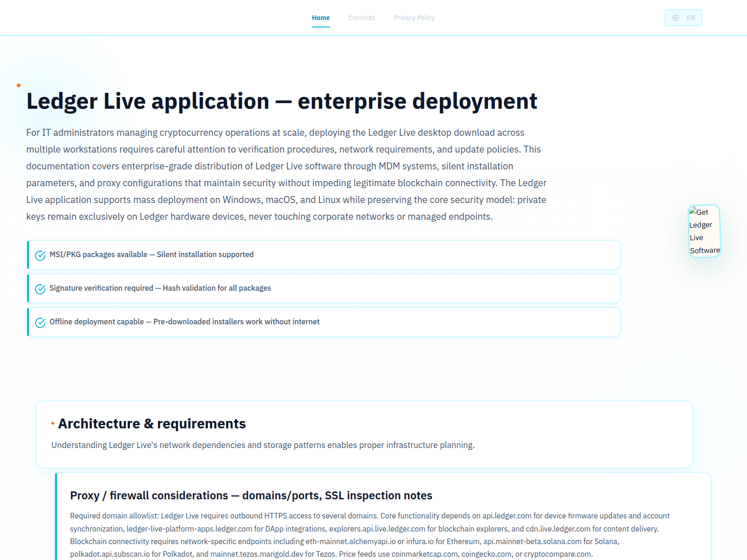Click the Understanding Ledger Live's network dependencies sentence

click(263, 445)
